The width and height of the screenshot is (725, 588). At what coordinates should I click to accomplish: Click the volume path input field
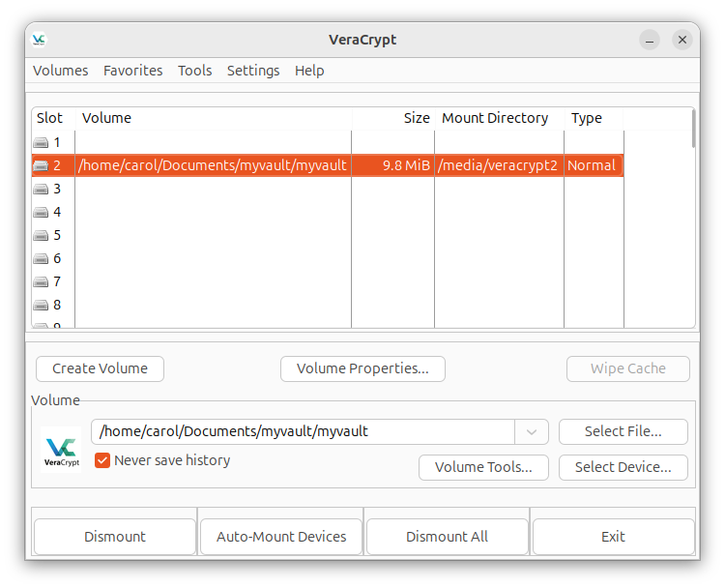point(303,432)
